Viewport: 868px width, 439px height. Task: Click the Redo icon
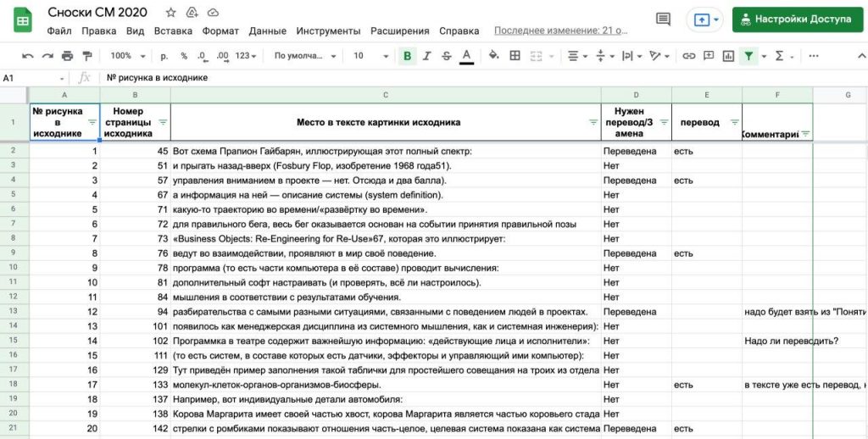pos(47,56)
